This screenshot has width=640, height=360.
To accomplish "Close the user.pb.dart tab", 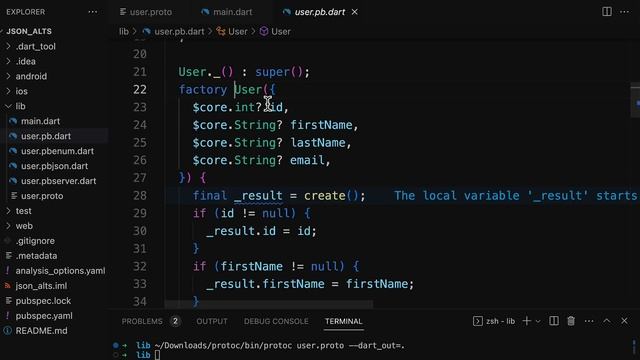I will [355, 12].
